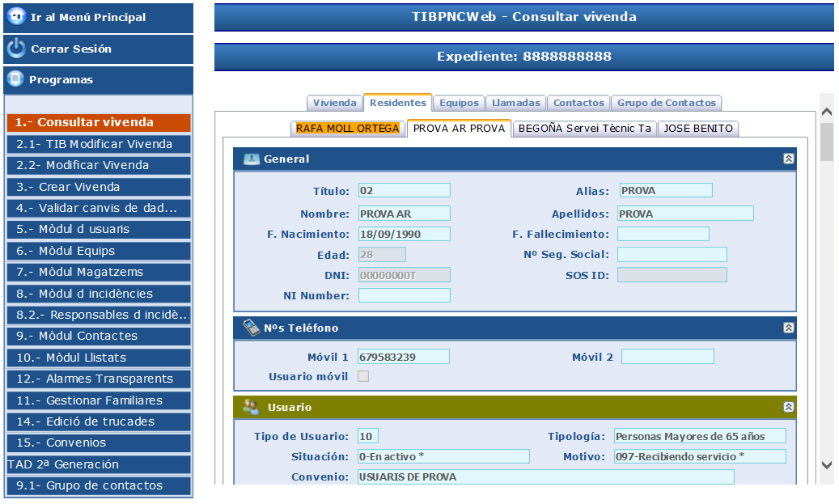839x504 pixels.
Task: Click the power icon for Cerrar Sesión
Action: [x=16, y=49]
